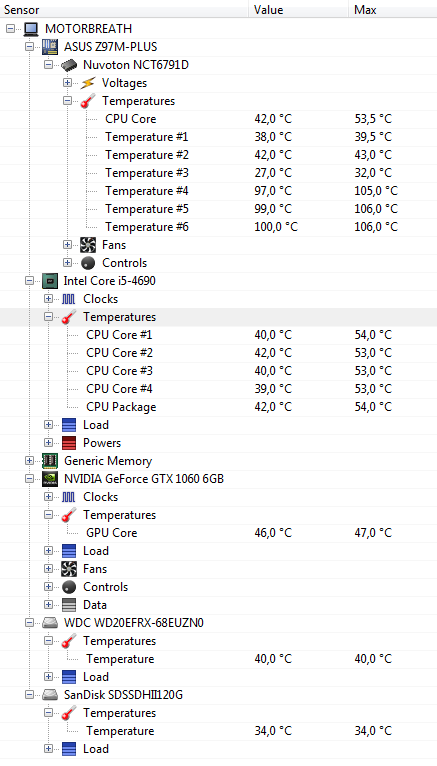The width and height of the screenshot is (437, 766).
Task: Click the 53,5 °C max of CPU Core
Action: (x=373, y=119)
